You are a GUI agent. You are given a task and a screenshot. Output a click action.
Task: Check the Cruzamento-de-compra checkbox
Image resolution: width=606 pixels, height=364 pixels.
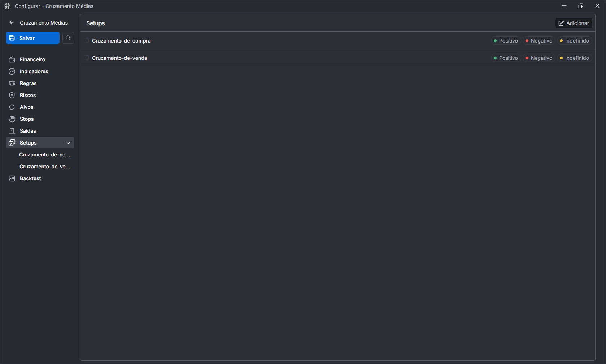pyautogui.click(x=86, y=40)
